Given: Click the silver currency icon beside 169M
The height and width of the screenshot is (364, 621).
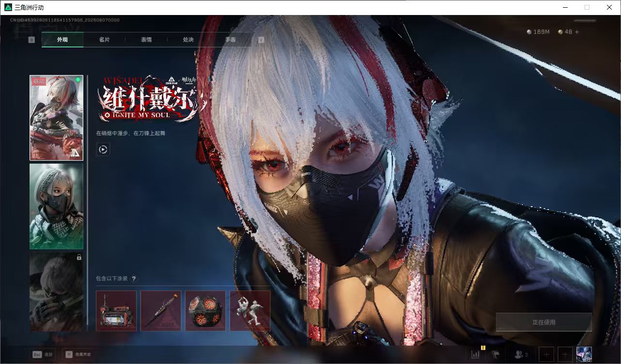Looking at the screenshot, I should [529, 32].
